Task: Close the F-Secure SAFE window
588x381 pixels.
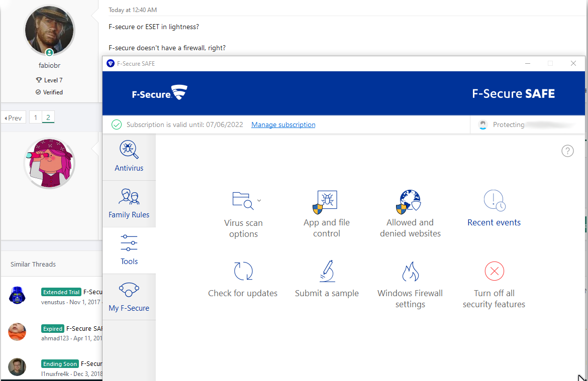Action: tap(573, 63)
